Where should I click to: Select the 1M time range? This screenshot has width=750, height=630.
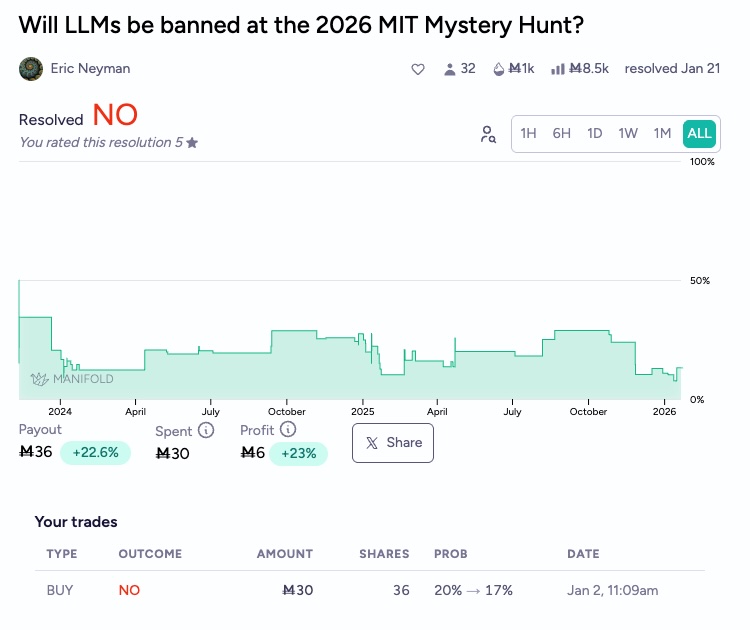pyautogui.click(x=662, y=134)
